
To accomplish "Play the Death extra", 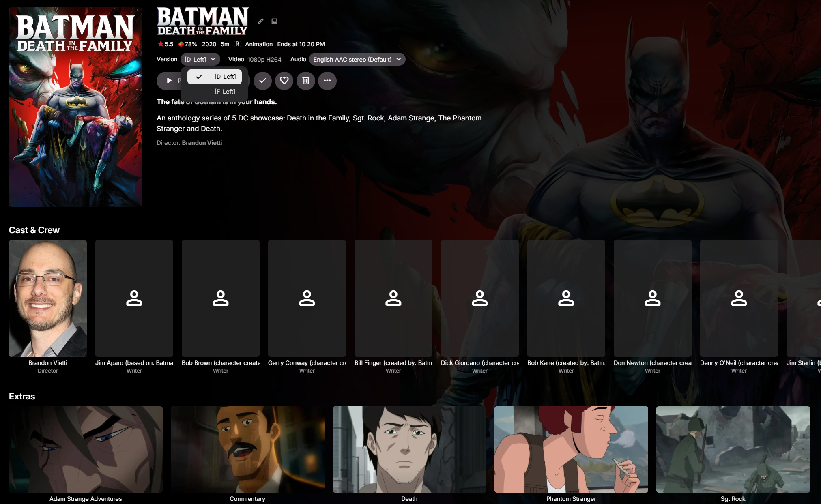I will pyautogui.click(x=409, y=450).
